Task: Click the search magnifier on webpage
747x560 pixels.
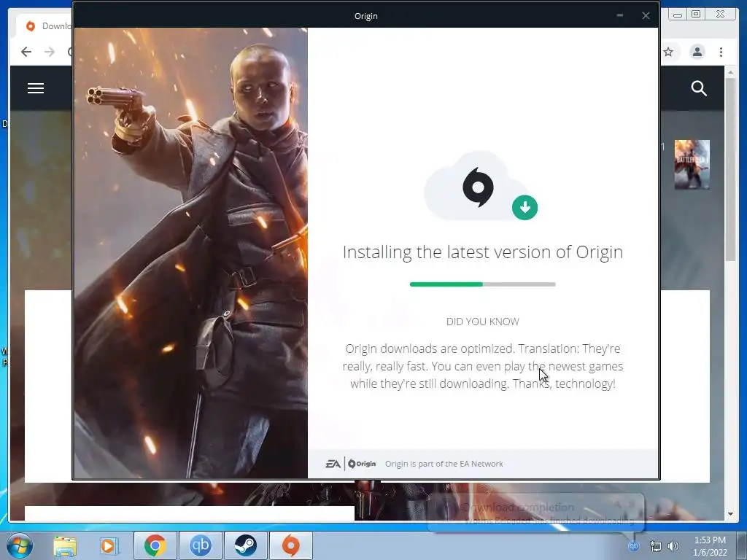Action: pos(699,88)
